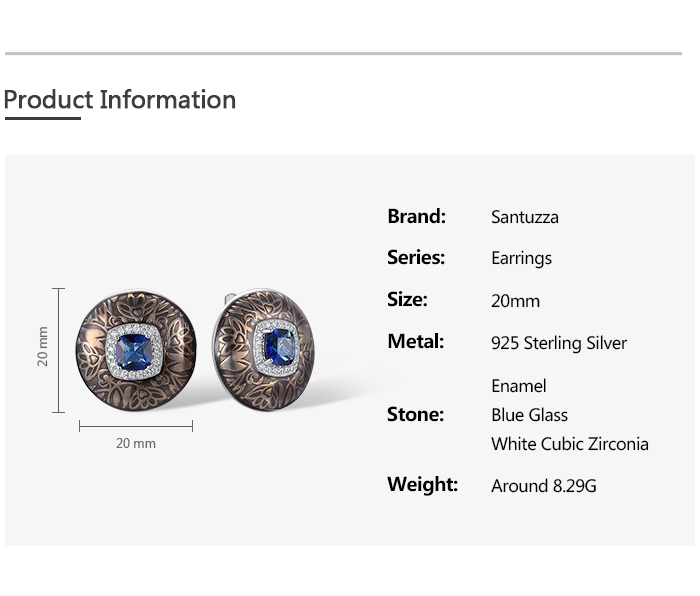Viewport: 700px width, 596px height.
Task: Select the blue stone on left earring
Action: 135,350
